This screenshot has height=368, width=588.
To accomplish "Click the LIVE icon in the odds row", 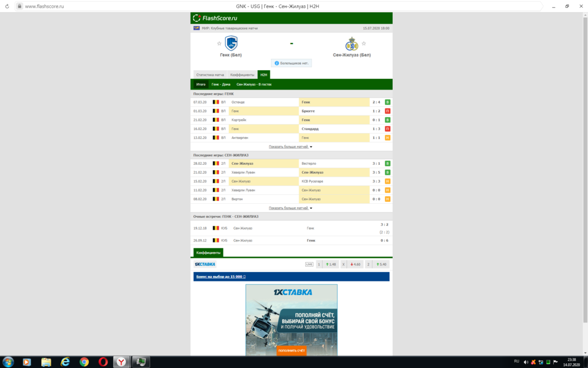I will point(309,264).
